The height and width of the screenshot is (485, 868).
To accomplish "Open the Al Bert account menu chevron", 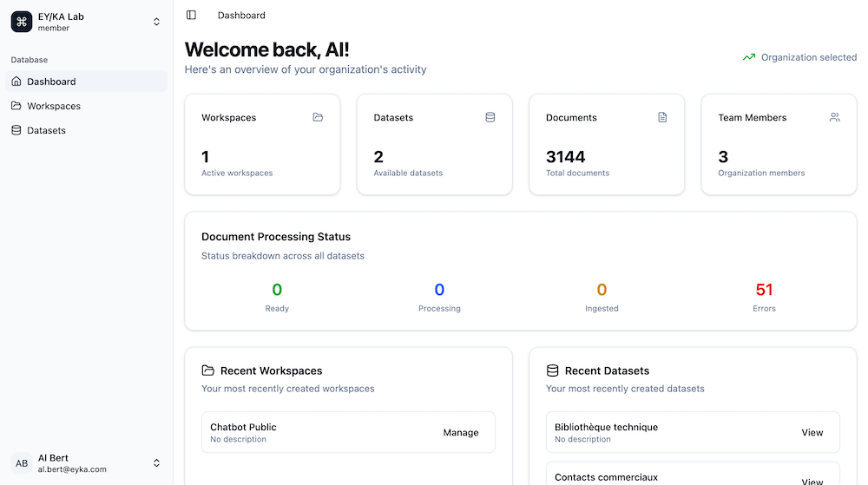I will tap(156, 463).
